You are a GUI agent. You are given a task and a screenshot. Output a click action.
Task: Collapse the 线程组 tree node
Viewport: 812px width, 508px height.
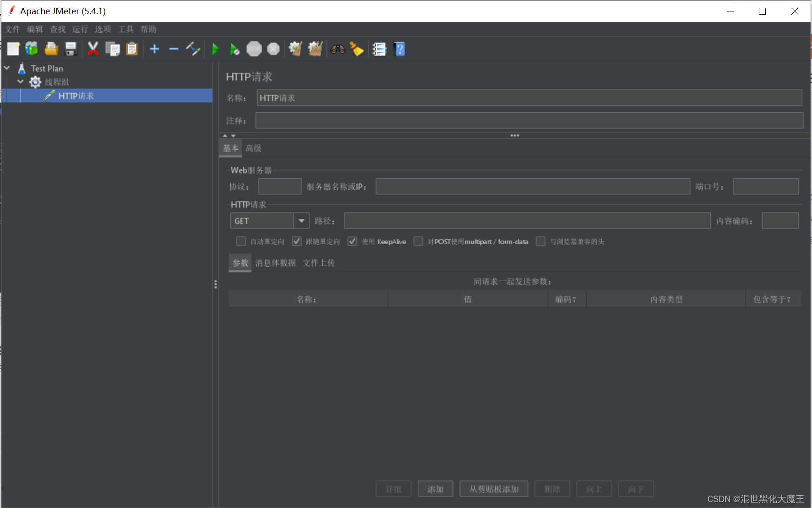[20, 82]
